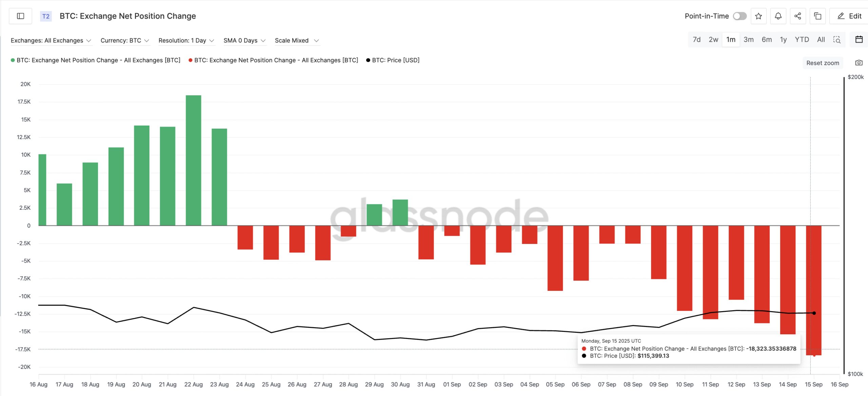Expand the Currency: BTC dropdown
Screen dimensions: 868x396
[124, 40]
